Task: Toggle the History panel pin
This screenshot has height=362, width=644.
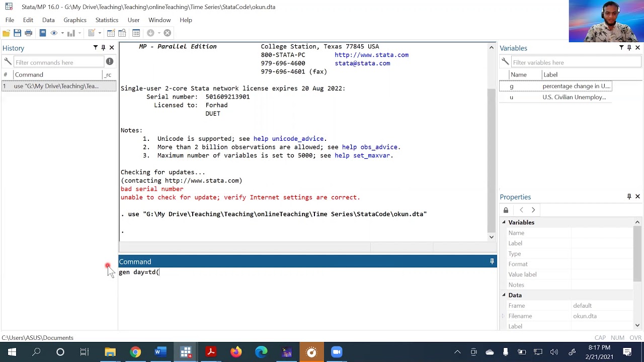Action: point(103,48)
